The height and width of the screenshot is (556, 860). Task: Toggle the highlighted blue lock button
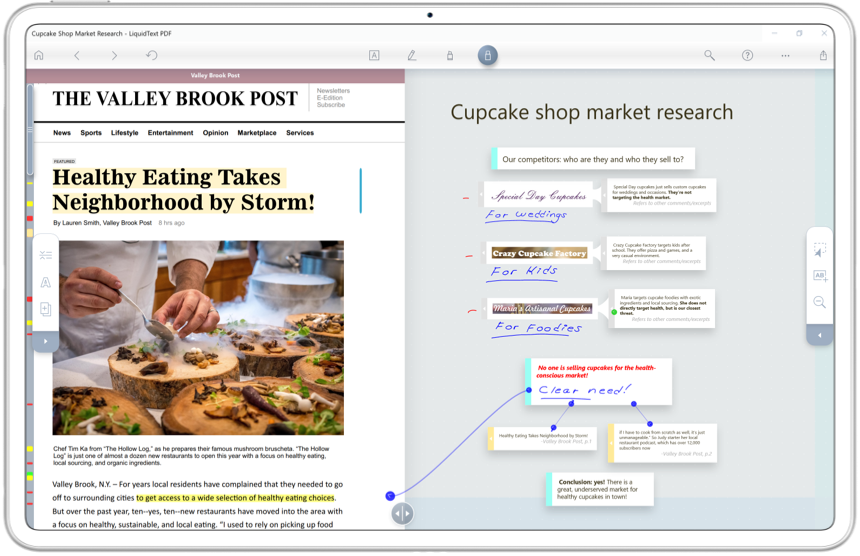[x=487, y=56]
